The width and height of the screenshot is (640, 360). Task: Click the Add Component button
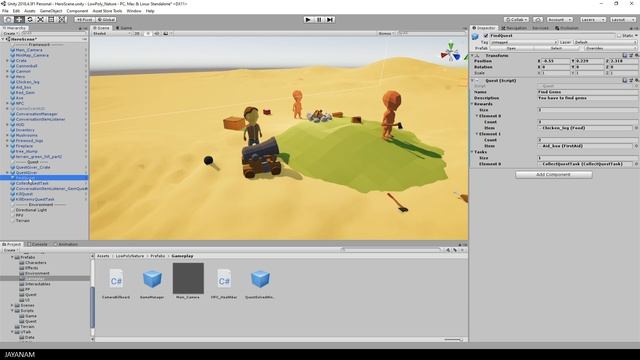click(x=553, y=175)
